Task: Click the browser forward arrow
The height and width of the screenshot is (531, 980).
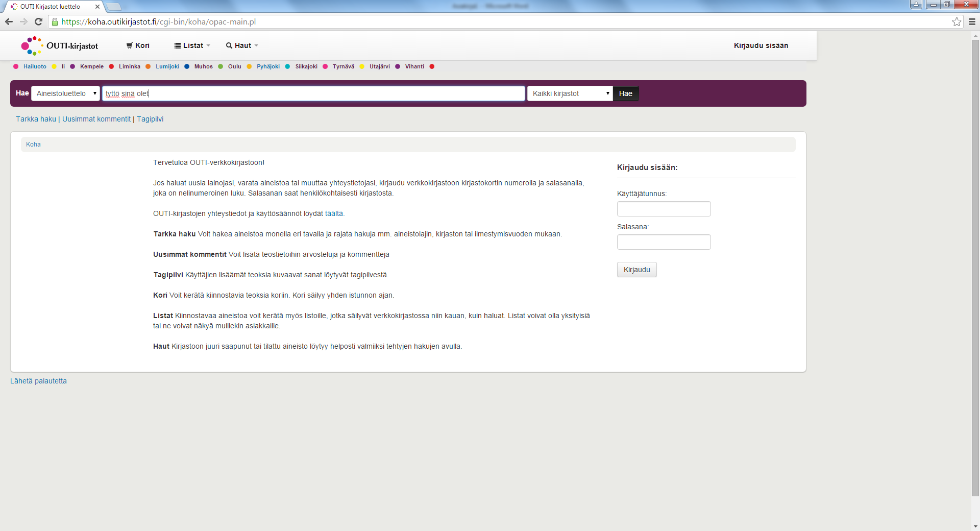Action: click(x=23, y=21)
